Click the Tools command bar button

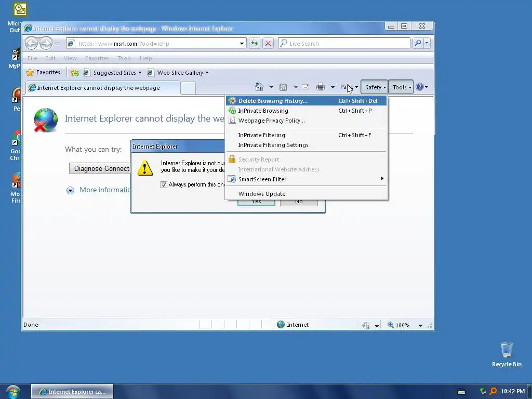(401, 87)
